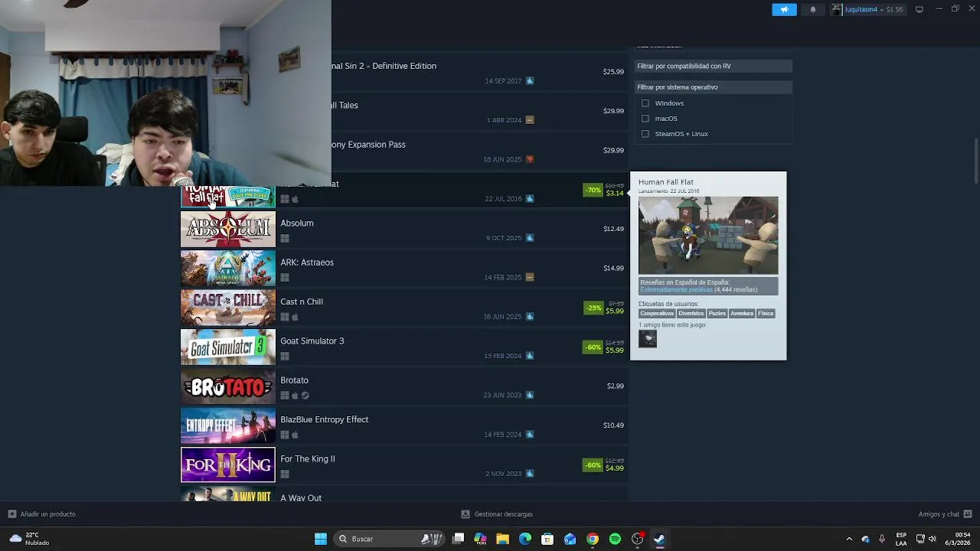The width and height of the screenshot is (980, 551).
Task: Launch Microsoft Edge from the taskbar
Action: 525,539
